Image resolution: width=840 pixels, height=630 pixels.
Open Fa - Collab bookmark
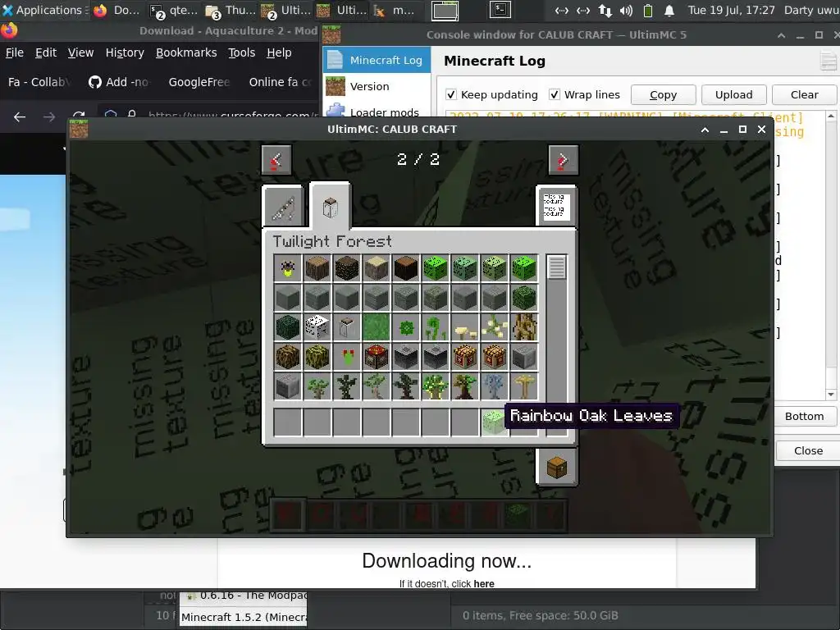[39, 82]
